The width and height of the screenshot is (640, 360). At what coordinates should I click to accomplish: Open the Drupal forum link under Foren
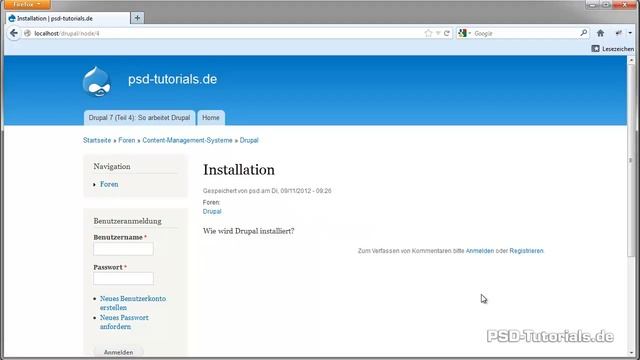[x=212, y=211]
